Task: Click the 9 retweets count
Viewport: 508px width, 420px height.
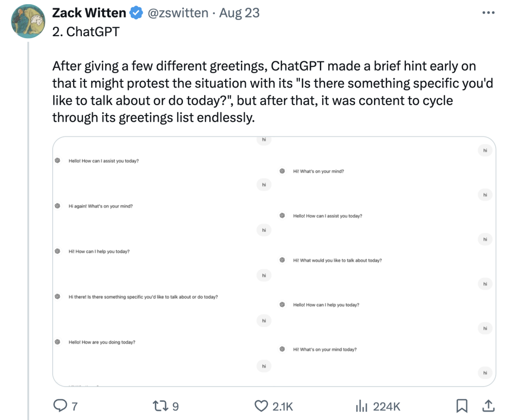Action: coord(175,406)
